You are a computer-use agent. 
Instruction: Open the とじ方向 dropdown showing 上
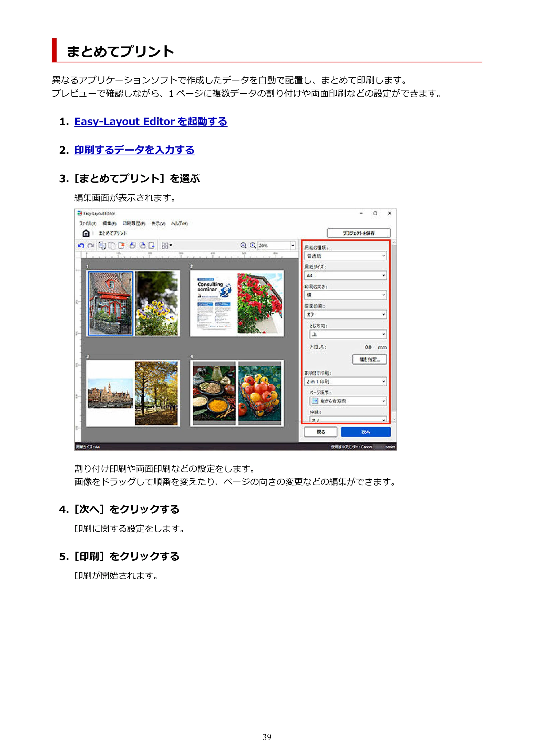[348, 334]
